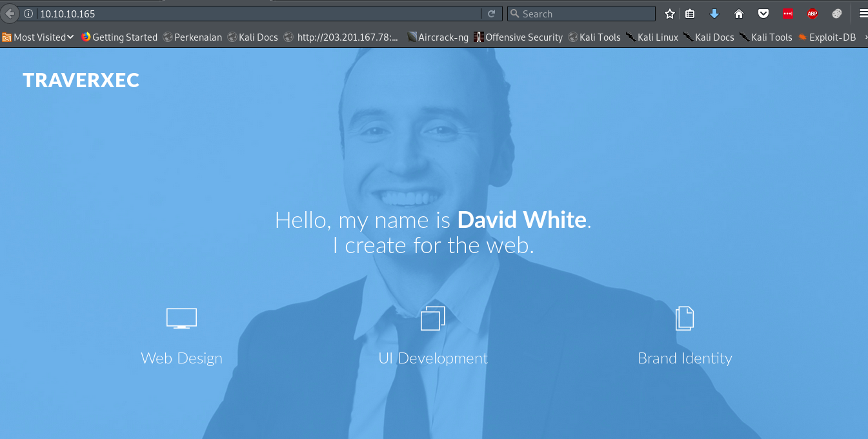This screenshot has height=439, width=868.
Task: Reload the current page
Action: pos(492,14)
